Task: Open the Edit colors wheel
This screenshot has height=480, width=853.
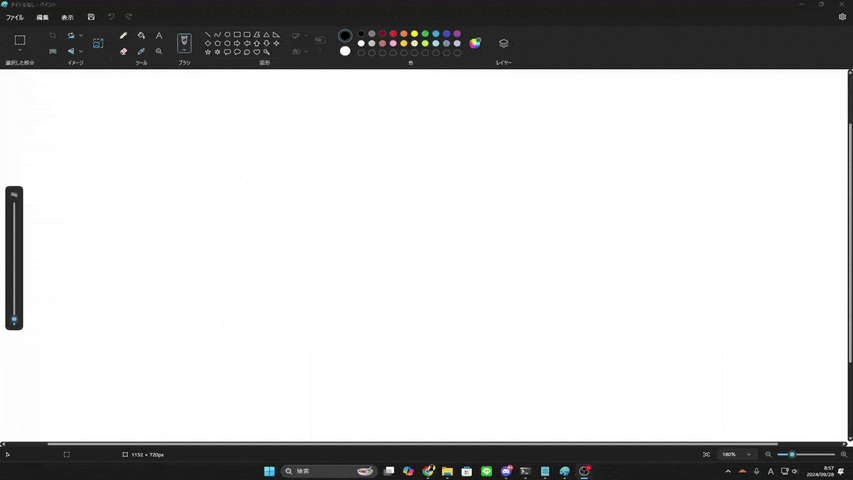Action: coord(475,44)
